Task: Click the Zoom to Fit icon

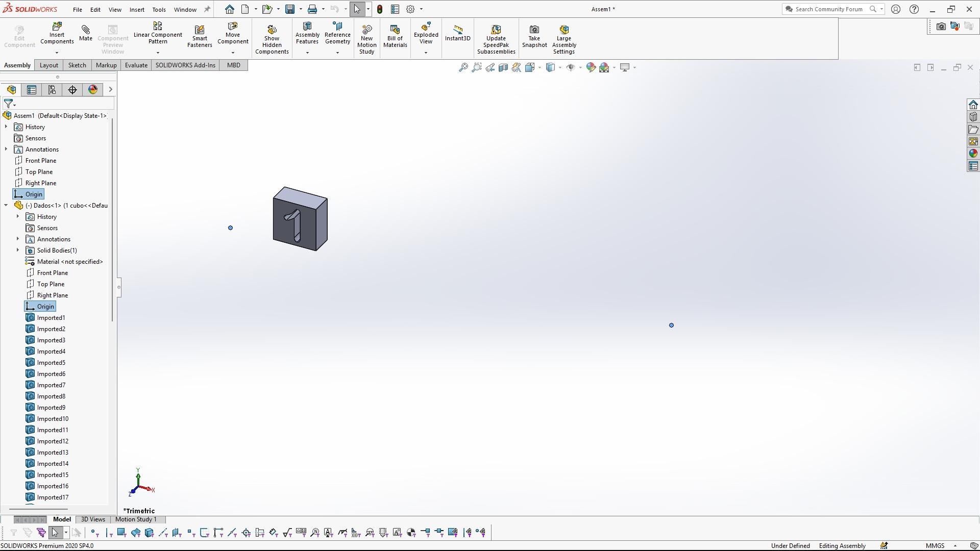Action: 463,67
